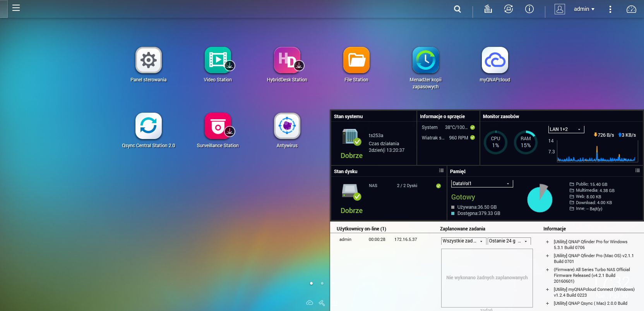Expand Turbo NAS Official Firmware news
The image size is (644, 311).
coord(547,270)
